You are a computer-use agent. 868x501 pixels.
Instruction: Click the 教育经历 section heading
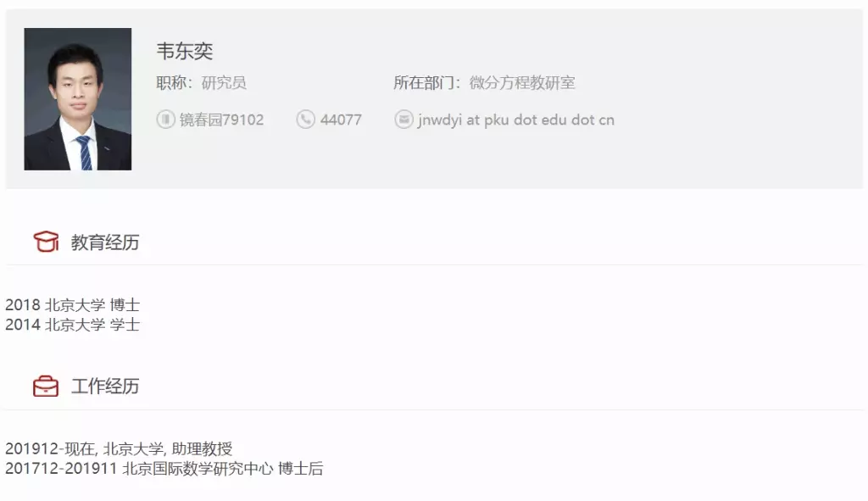click(x=105, y=242)
